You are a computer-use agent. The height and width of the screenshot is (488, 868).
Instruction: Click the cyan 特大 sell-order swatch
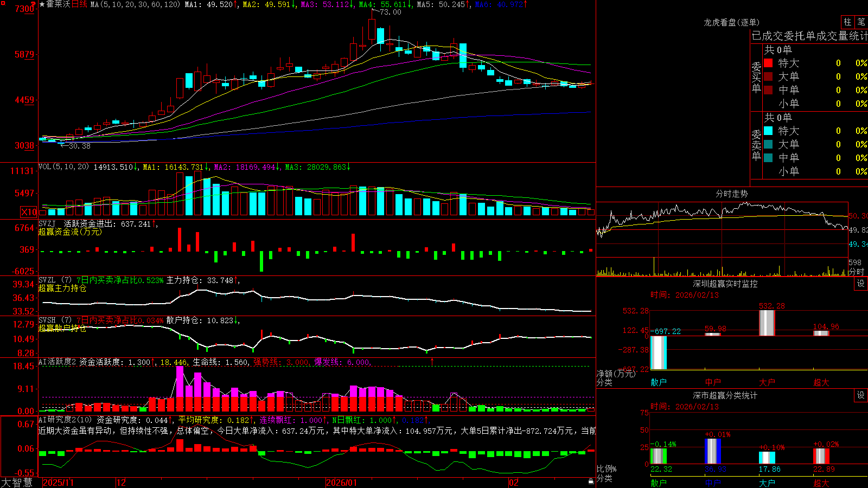coord(768,131)
